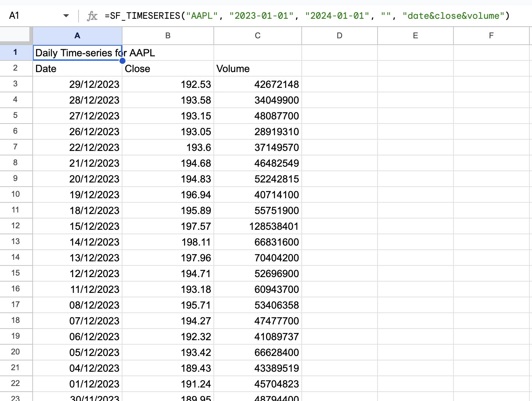The width and height of the screenshot is (532, 401).
Task: Select column header F
Action: coord(491,35)
